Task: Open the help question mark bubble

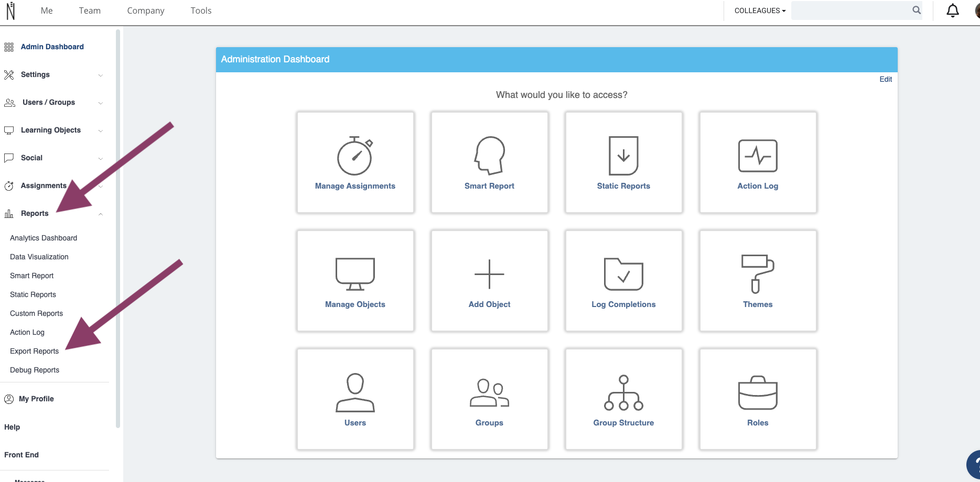Action: point(973,465)
